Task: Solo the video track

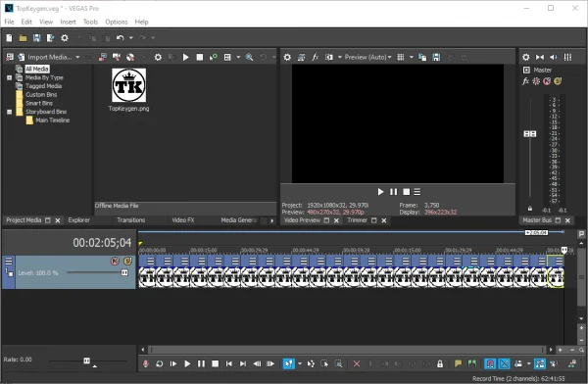Action: pos(127,261)
